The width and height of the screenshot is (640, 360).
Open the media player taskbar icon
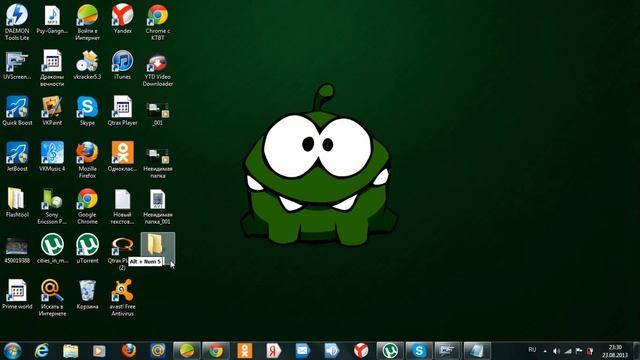tap(99, 351)
